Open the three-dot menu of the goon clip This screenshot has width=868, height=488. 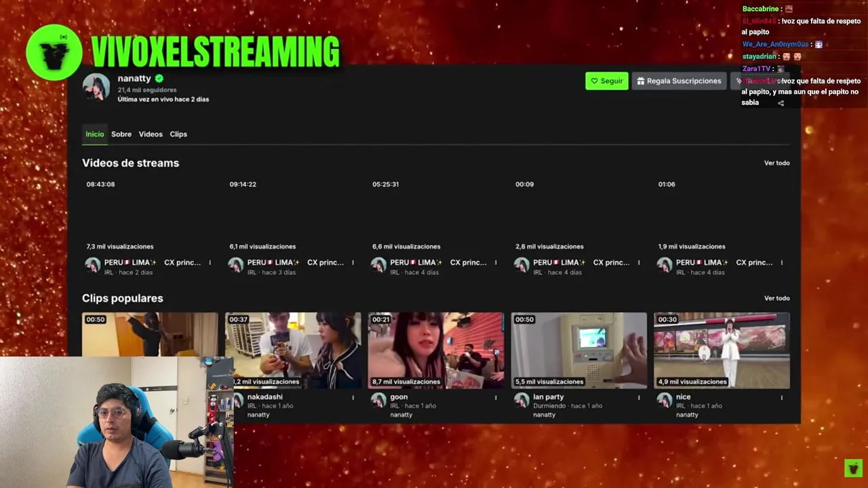(x=496, y=398)
